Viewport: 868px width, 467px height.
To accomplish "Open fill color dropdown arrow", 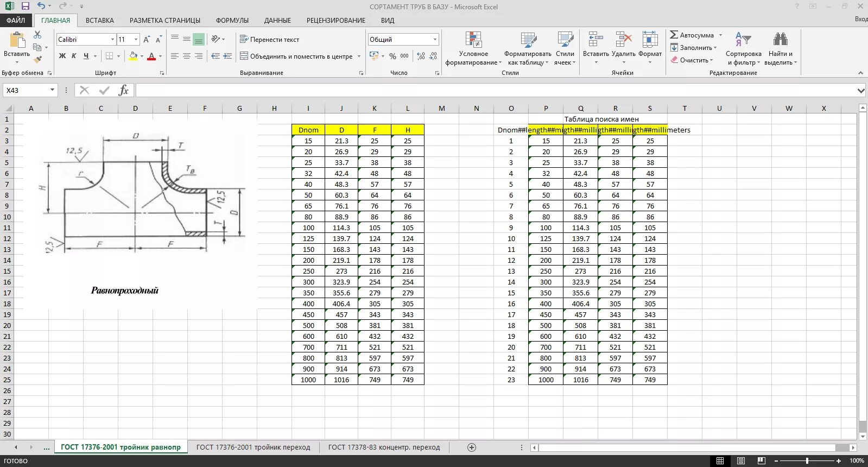I will click(x=142, y=56).
